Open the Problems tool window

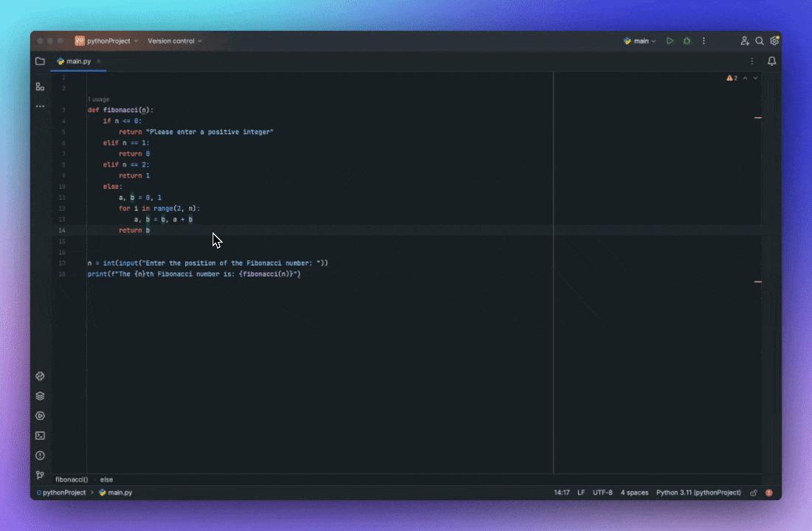tap(40, 455)
